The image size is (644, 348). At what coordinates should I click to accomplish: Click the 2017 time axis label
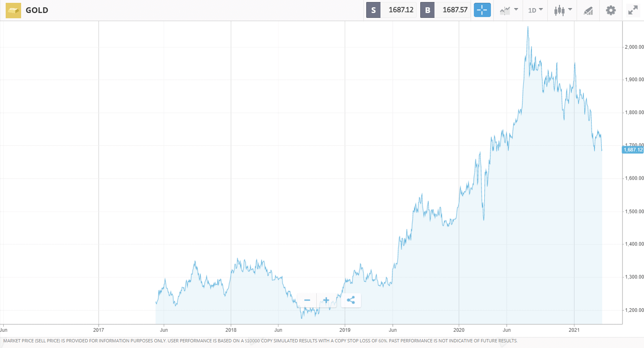(99, 330)
